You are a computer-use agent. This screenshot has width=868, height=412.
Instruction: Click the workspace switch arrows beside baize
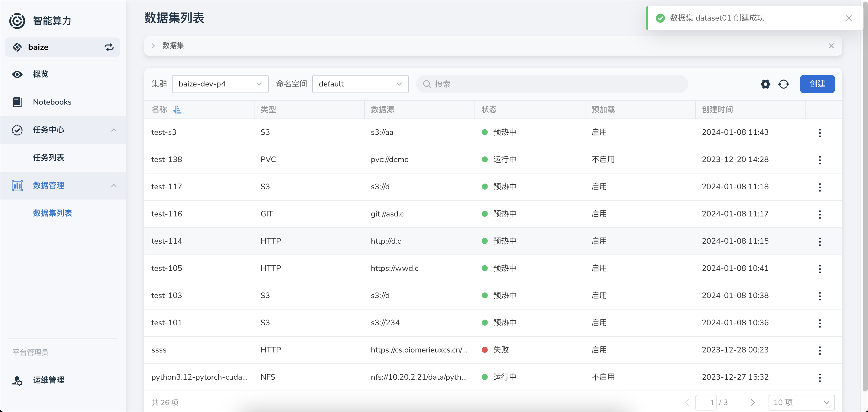tap(109, 47)
